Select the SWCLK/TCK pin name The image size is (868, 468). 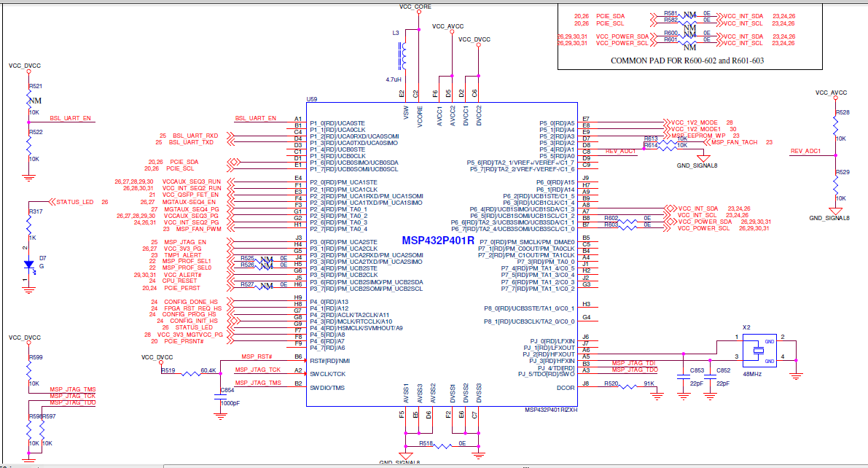[x=328, y=374]
